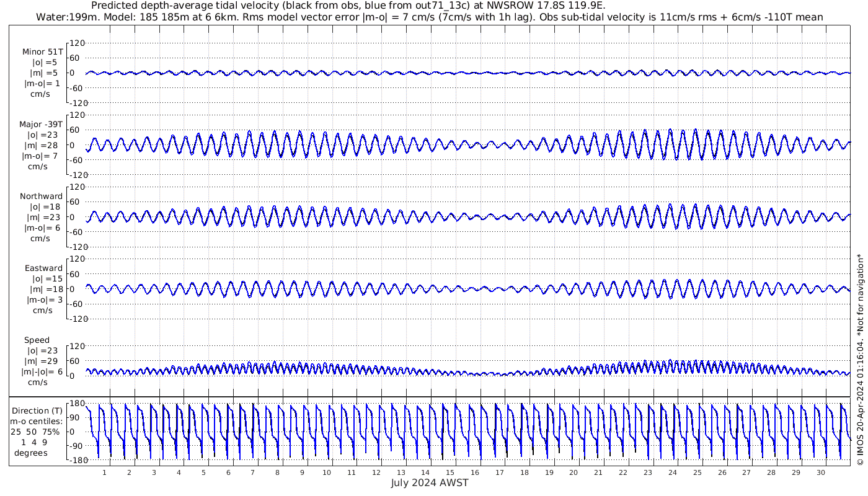
Task: Select the "-90" tick on the Direction axis
Action: [77, 445]
